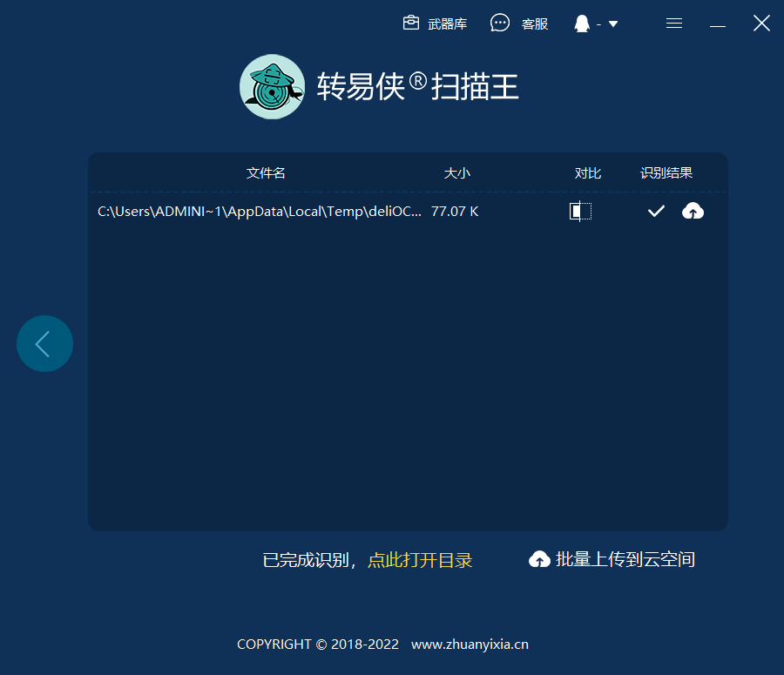Upload this file via row cloud icon
This screenshot has height=675, width=784.
pos(693,211)
